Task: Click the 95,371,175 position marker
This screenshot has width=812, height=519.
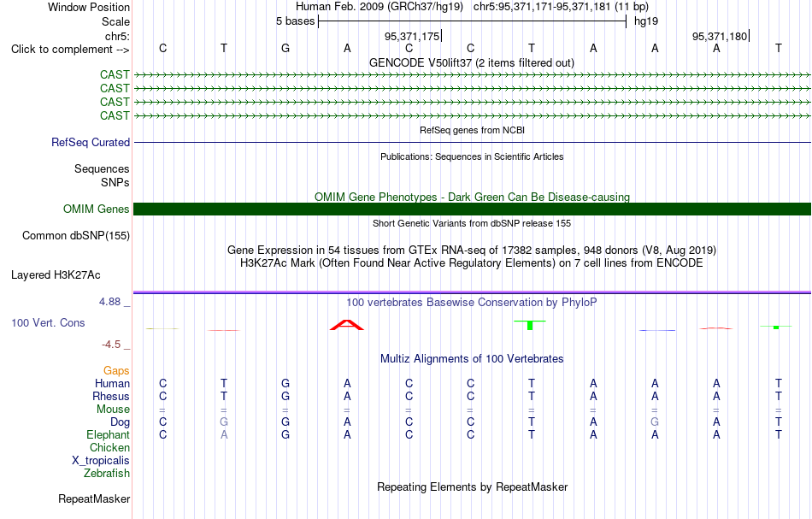Action: tap(412, 37)
